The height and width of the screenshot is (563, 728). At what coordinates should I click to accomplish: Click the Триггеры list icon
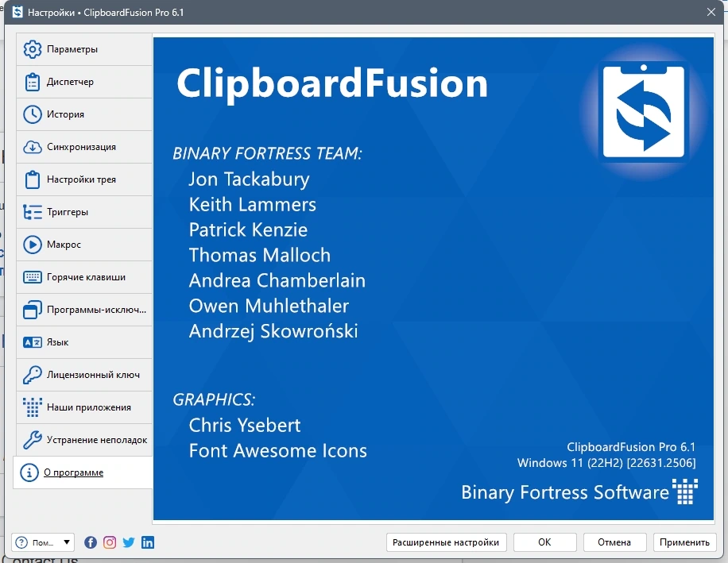tap(32, 212)
